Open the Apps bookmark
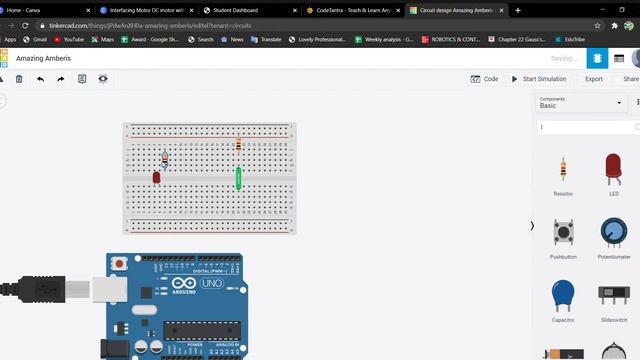This screenshot has height=360, width=640. pyautogui.click(x=9, y=39)
